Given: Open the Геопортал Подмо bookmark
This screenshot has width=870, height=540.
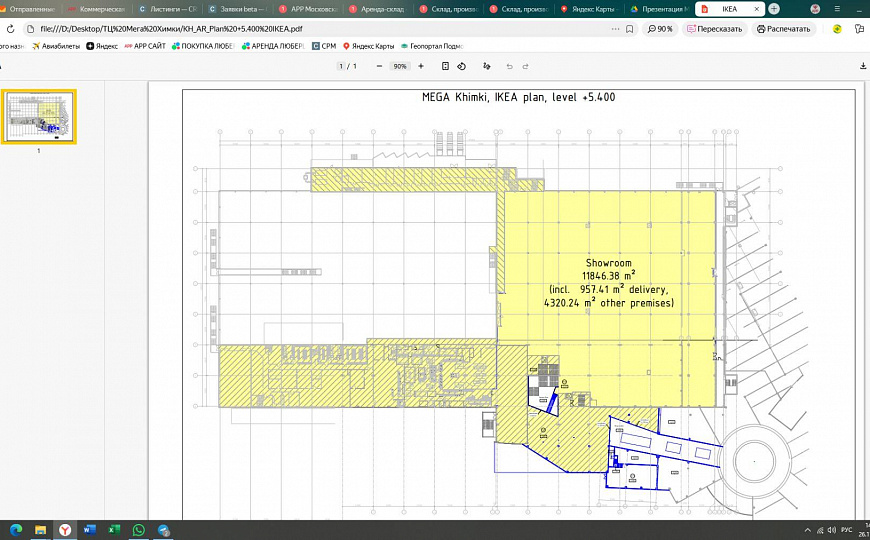Looking at the screenshot, I should 431,46.
